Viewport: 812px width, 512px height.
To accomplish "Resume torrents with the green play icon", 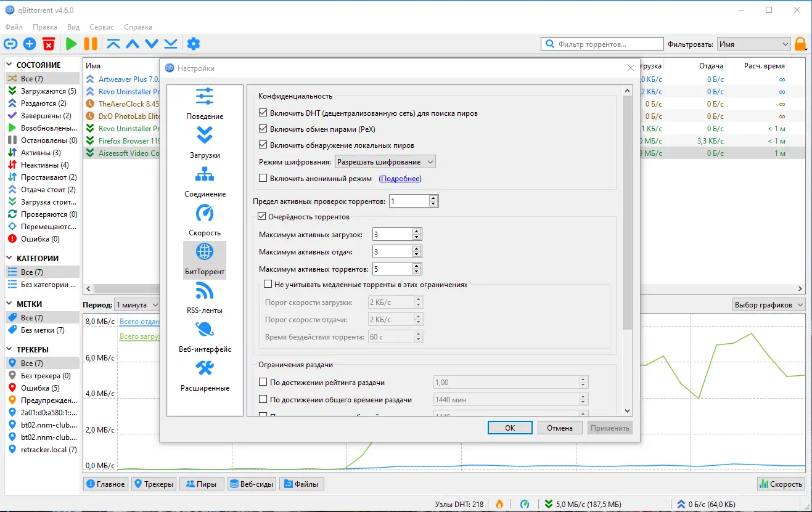I will click(71, 44).
